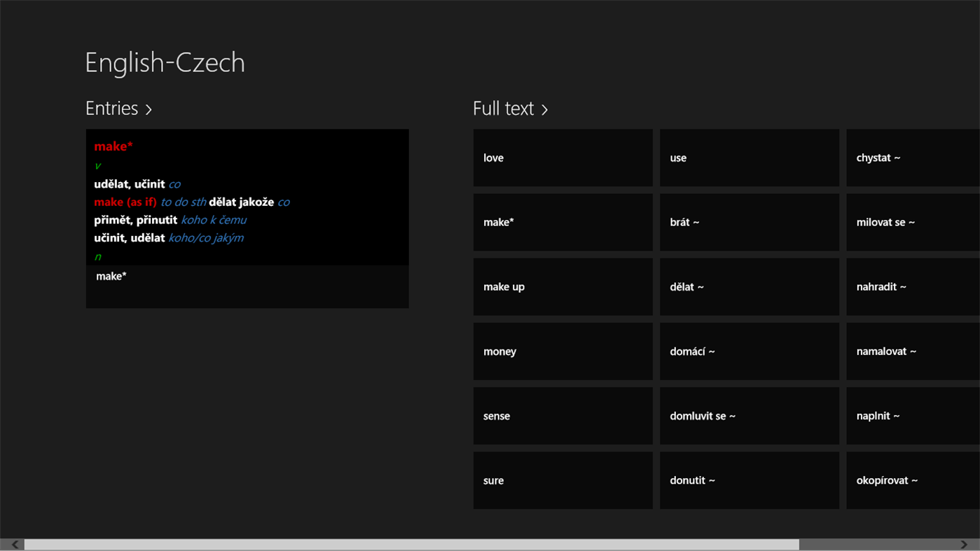The image size is (980, 551).
Task: Select the "make up" tile
Action: [563, 286]
